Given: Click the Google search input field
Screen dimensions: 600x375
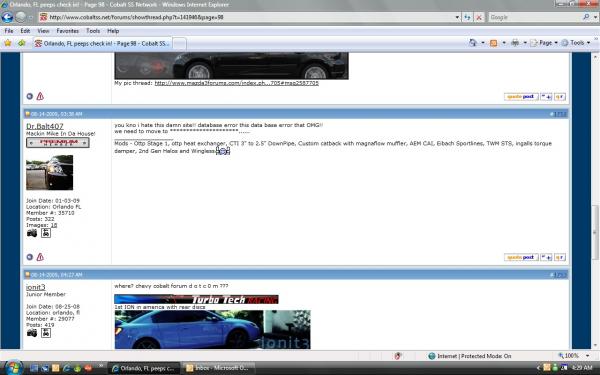Looking at the screenshot, I should (535, 17).
